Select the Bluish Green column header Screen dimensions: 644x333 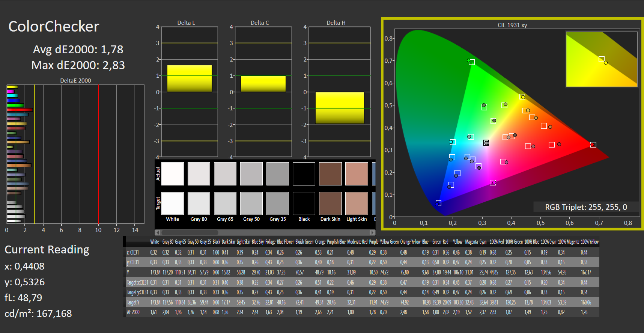304,242
